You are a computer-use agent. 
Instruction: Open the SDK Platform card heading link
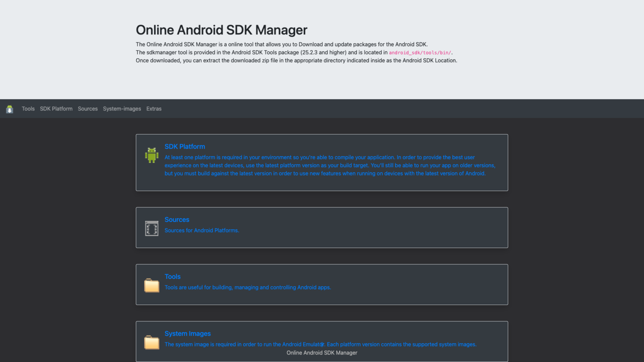185,147
